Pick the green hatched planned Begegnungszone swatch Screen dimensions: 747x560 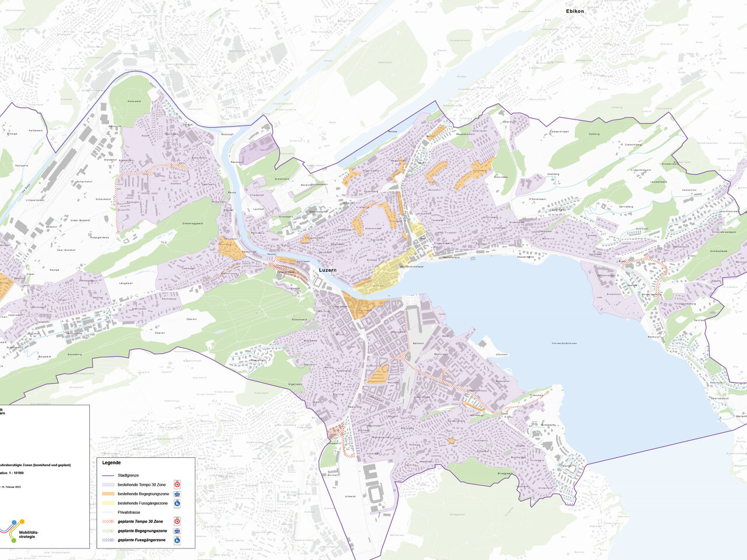107,531
